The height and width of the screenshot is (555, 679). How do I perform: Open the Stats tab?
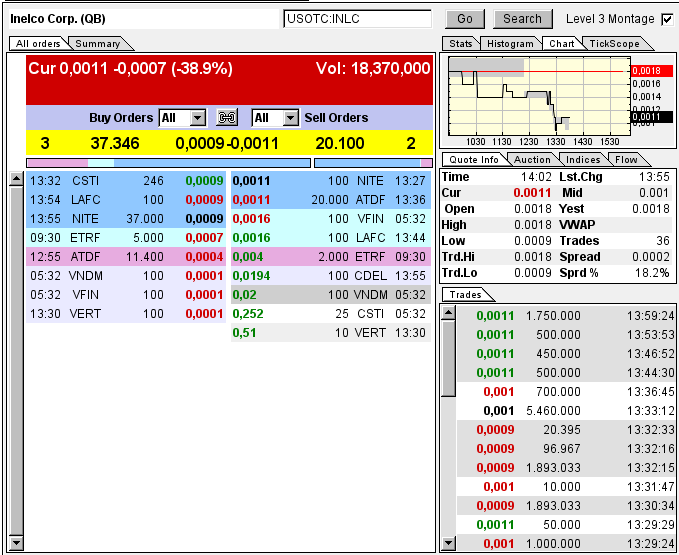[x=460, y=44]
